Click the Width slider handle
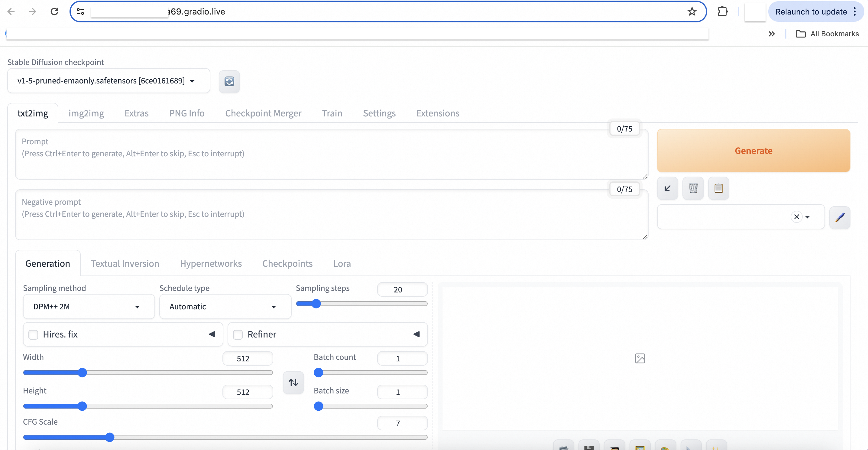 pyautogui.click(x=82, y=373)
